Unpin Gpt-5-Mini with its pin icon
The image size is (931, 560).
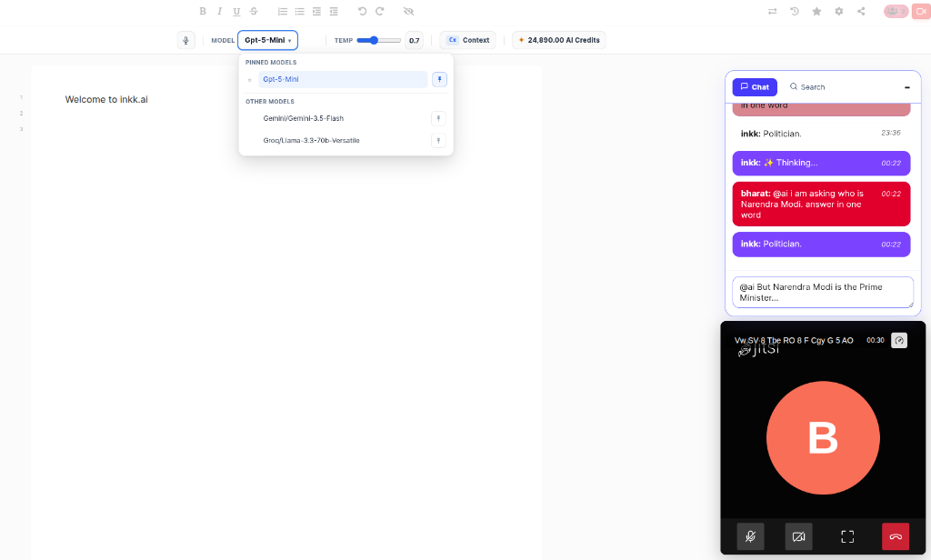[x=439, y=79]
